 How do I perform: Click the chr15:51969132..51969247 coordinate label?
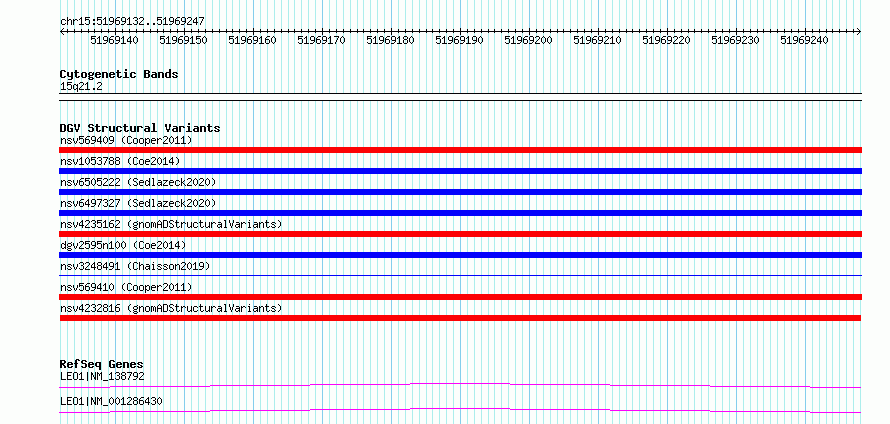pyautogui.click(x=132, y=22)
